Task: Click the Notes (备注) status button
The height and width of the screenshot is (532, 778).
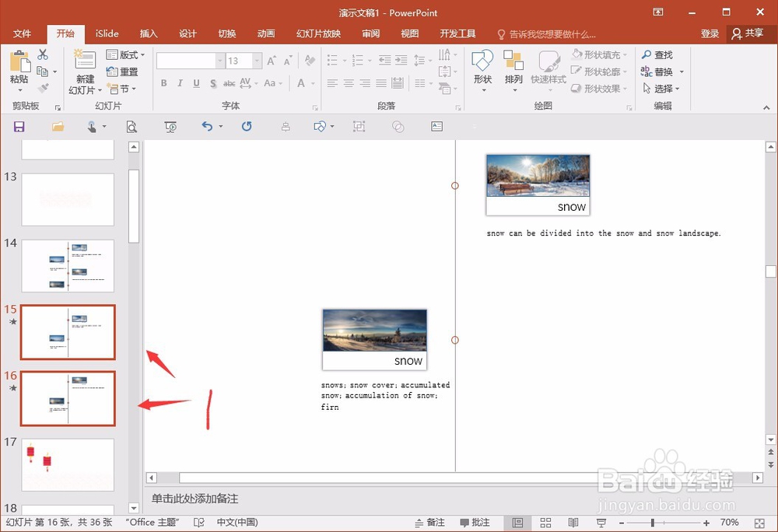Action: pos(429,522)
